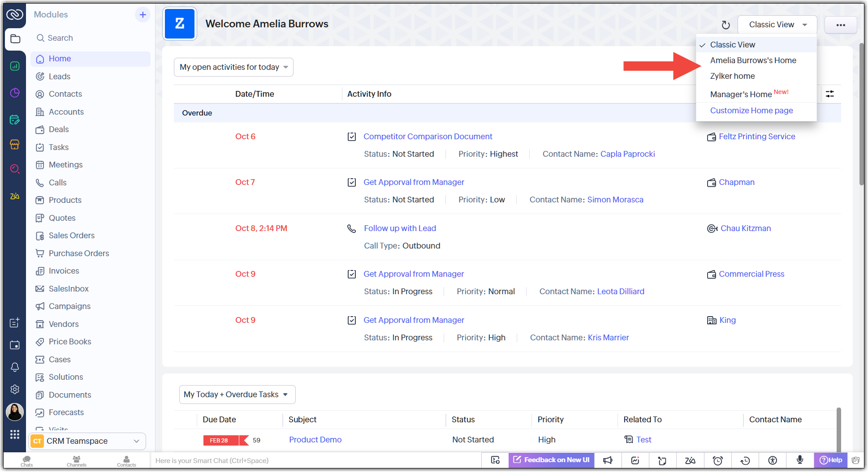
Task: Select Zylker home from view menu
Action: tap(732, 76)
